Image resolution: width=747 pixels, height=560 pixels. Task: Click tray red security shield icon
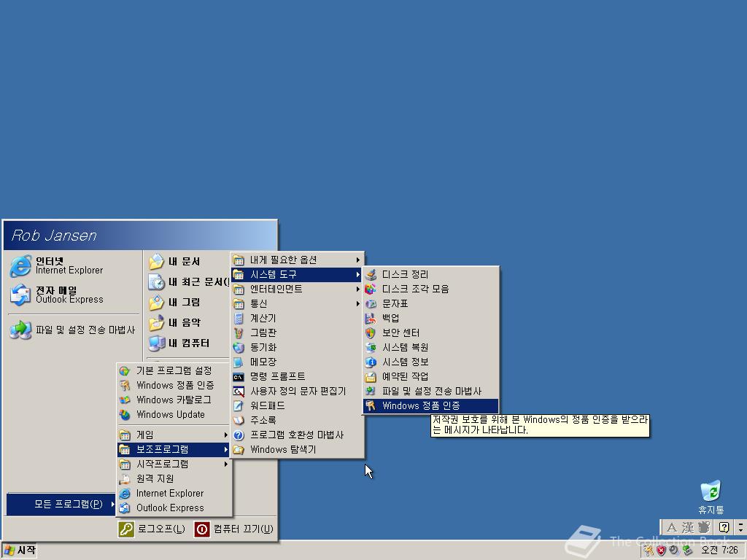(x=661, y=551)
